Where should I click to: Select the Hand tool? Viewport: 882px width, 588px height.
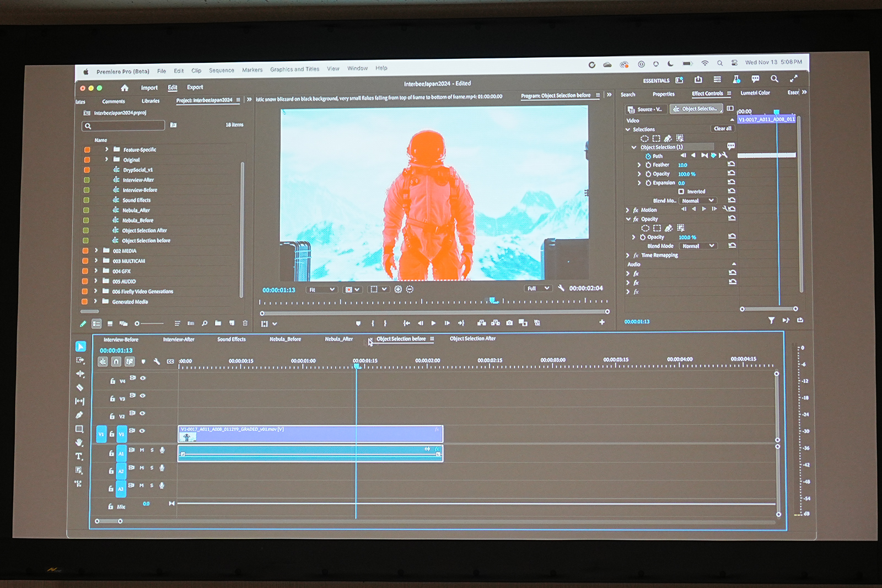(x=79, y=443)
